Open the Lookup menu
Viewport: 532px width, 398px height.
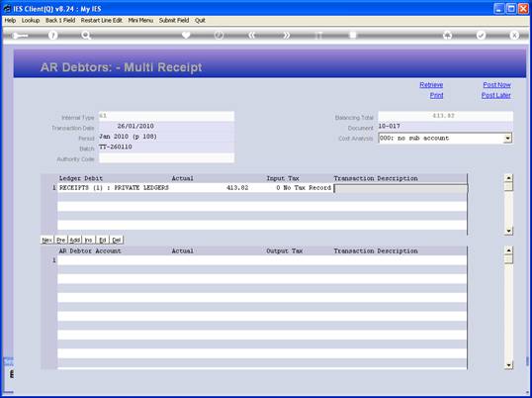click(31, 21)
